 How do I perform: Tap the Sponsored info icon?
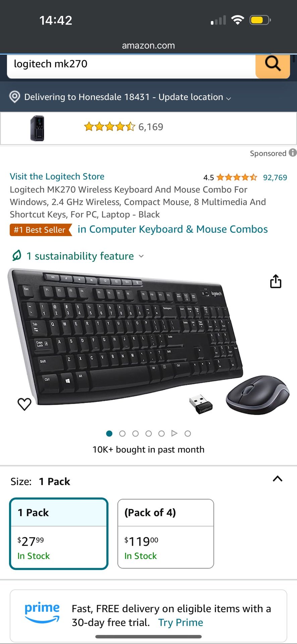pyautogui.click(x=293, y=153)
